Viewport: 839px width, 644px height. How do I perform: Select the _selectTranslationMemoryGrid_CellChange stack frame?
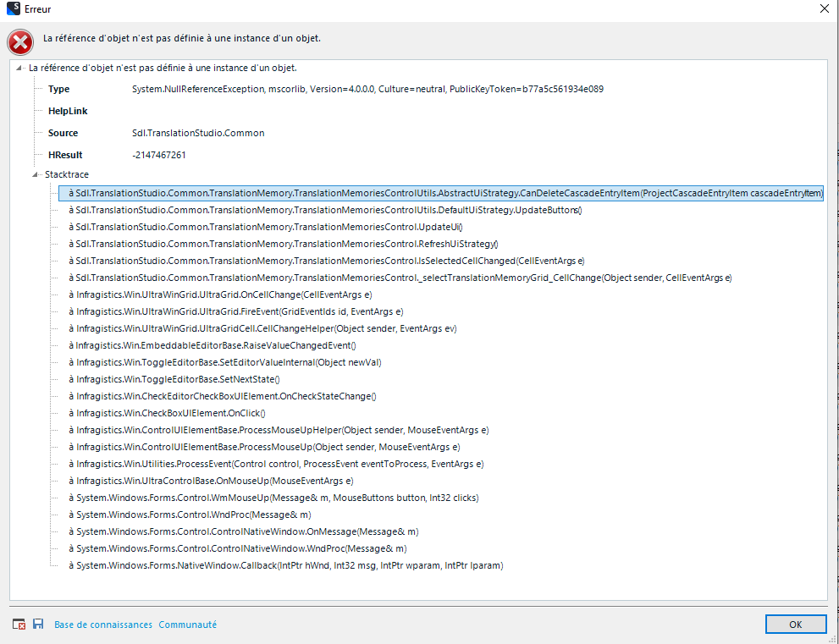(400, 278)
